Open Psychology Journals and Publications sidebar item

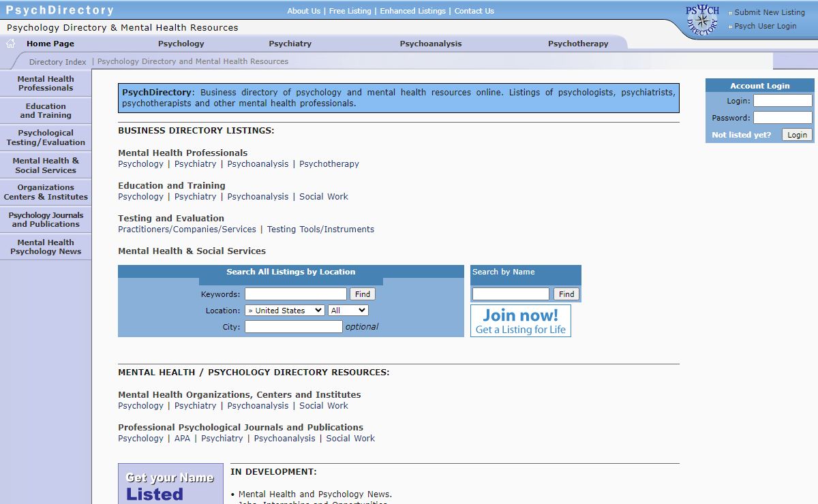pos(46,219)
